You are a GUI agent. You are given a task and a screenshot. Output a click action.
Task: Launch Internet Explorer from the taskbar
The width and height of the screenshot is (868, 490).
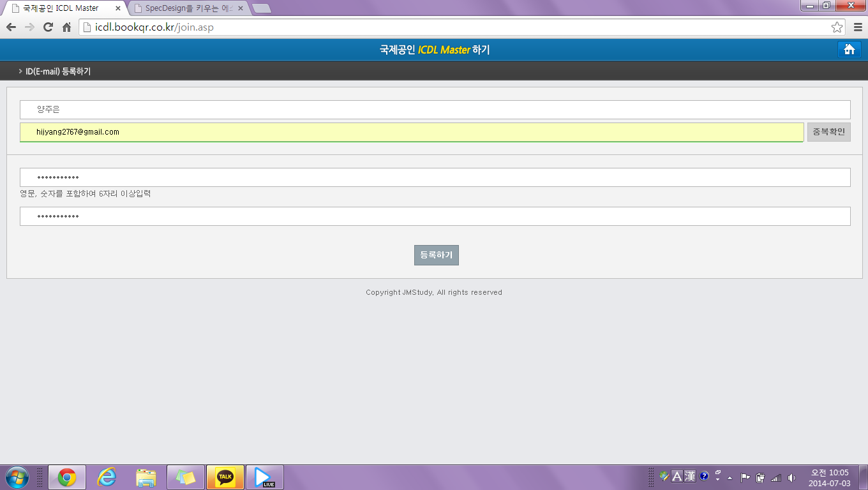(107, 477)
